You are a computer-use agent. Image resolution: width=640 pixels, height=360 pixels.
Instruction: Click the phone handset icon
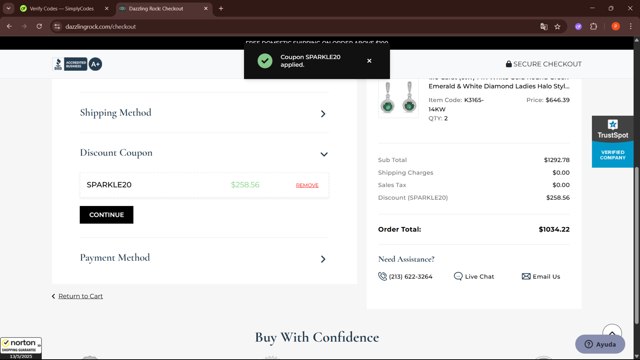point(382,276)
